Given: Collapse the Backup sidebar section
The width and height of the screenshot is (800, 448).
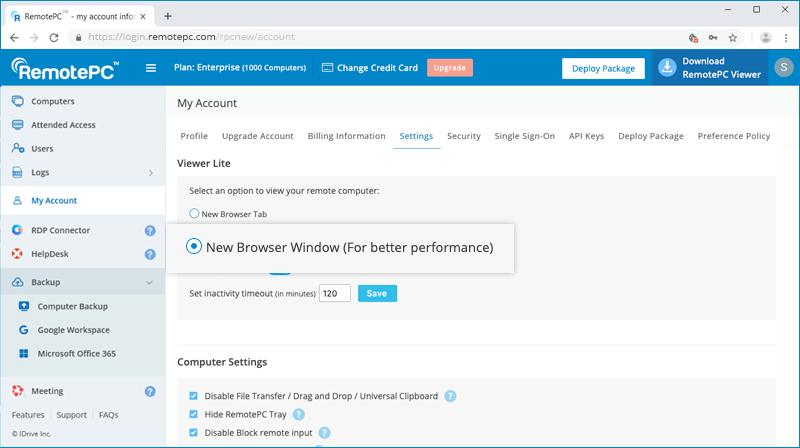Looking at the screenshot, I should click(150, 282).
